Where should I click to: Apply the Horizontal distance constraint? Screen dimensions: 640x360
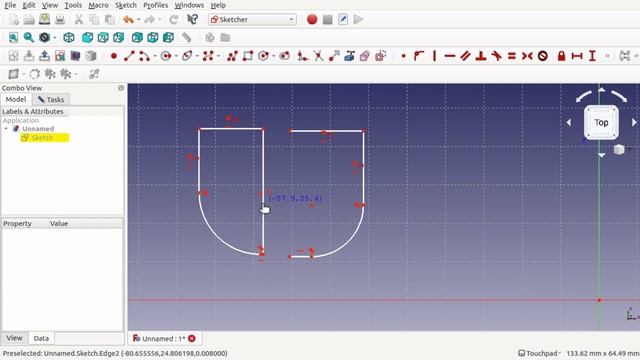577,56
